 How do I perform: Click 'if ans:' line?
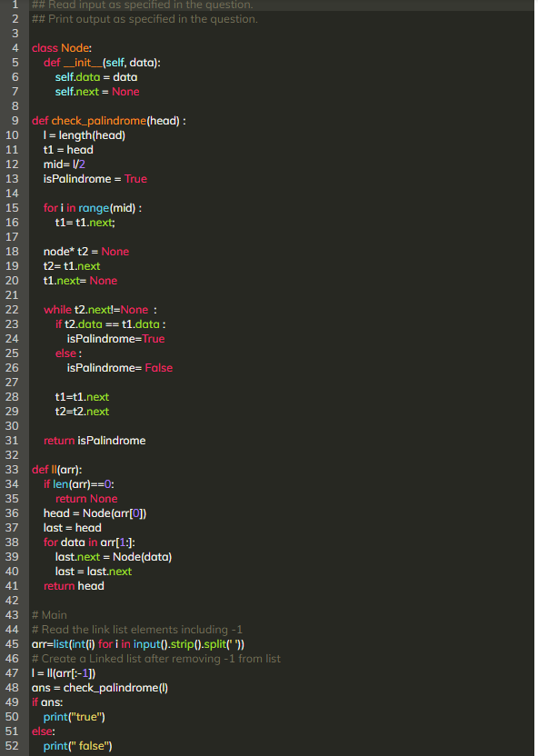[x=47, y=702]
